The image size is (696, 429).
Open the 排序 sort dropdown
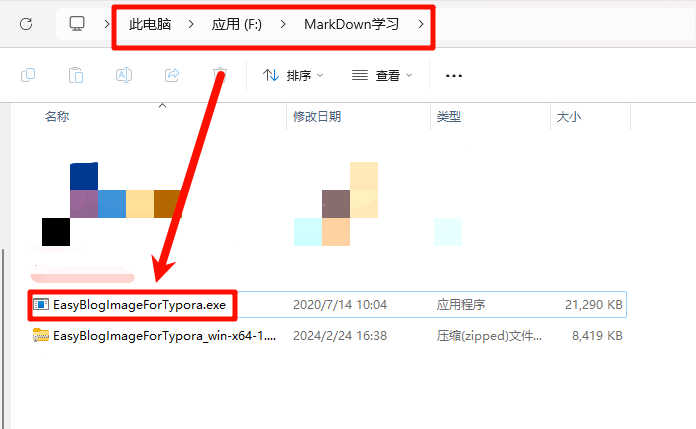(293, 75)
